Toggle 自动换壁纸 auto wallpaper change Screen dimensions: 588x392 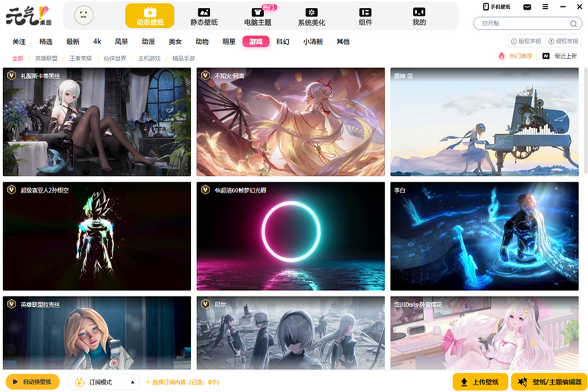pyautogui.click(x=32, y=382)
